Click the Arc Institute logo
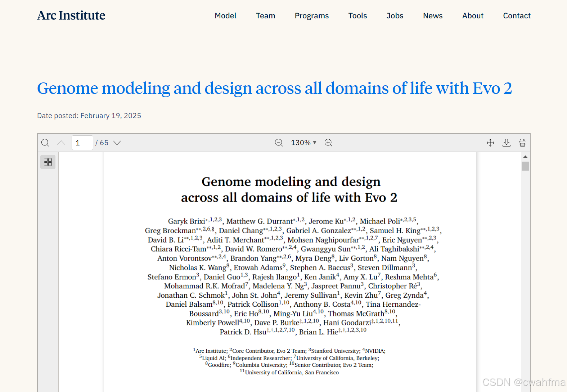This screenshot has width=567, height=392. point(71,15)
